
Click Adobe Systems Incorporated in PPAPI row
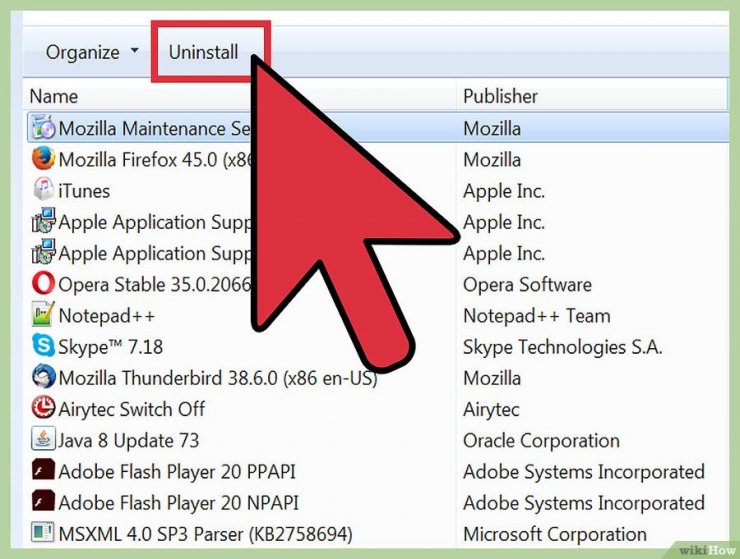[x=584, y=471]
